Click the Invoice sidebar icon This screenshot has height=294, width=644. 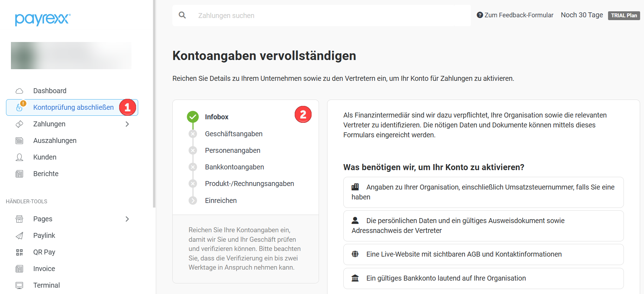tap(19, 269)
